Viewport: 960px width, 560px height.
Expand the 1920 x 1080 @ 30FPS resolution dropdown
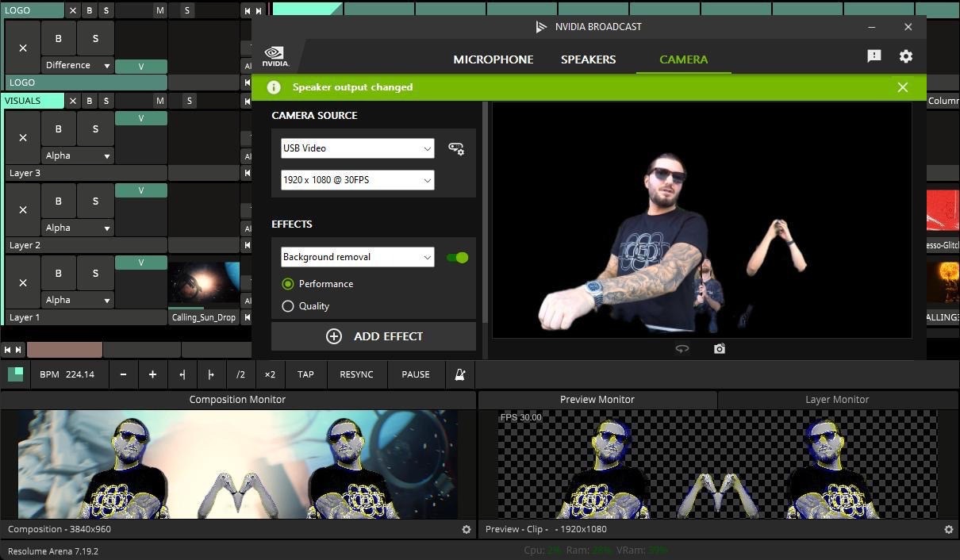(x=357, y=180)
